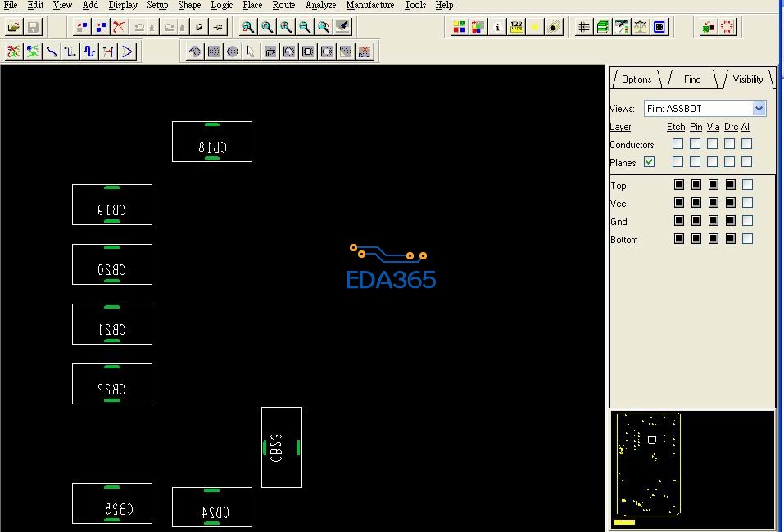The image size is (784, 532).
Task: Click the red X Delete icon
Action: (119, 27)
